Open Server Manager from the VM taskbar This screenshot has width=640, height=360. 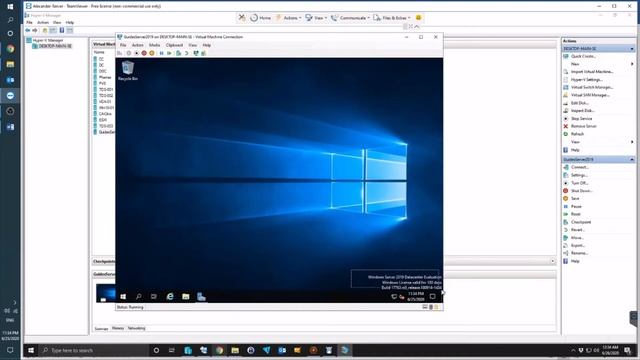tap(201, 296)
